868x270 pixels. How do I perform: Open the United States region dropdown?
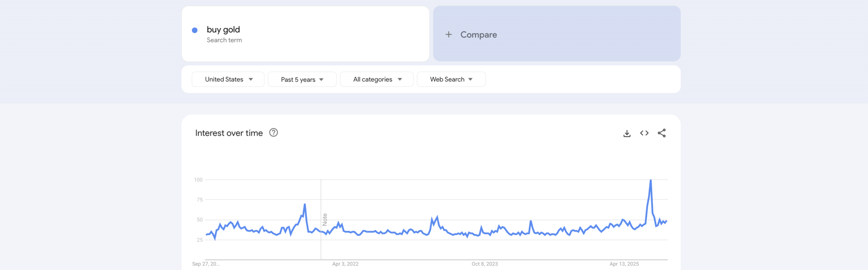227,79
